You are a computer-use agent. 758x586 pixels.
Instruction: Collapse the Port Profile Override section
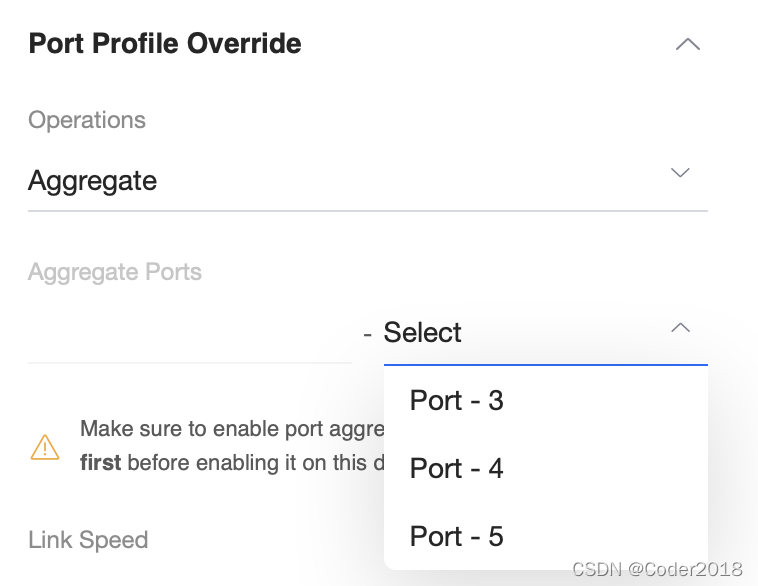click(x=687, y=44)
